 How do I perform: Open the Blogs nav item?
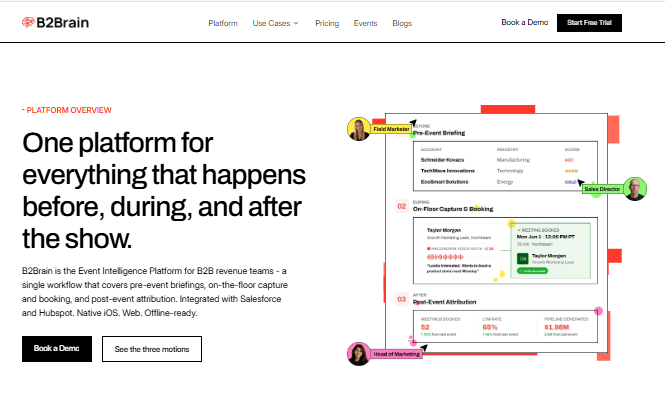pos(402,23)
